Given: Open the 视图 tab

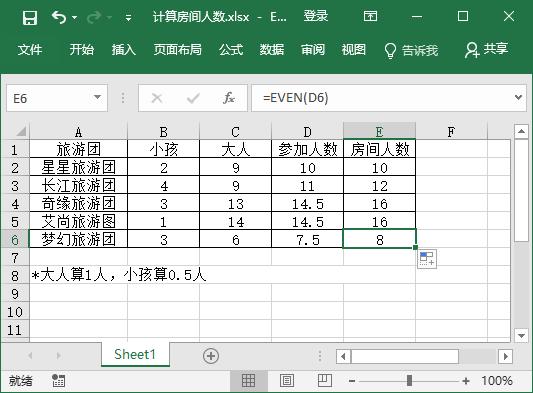Looking at the screenshot, I should (x=354, y=50).
